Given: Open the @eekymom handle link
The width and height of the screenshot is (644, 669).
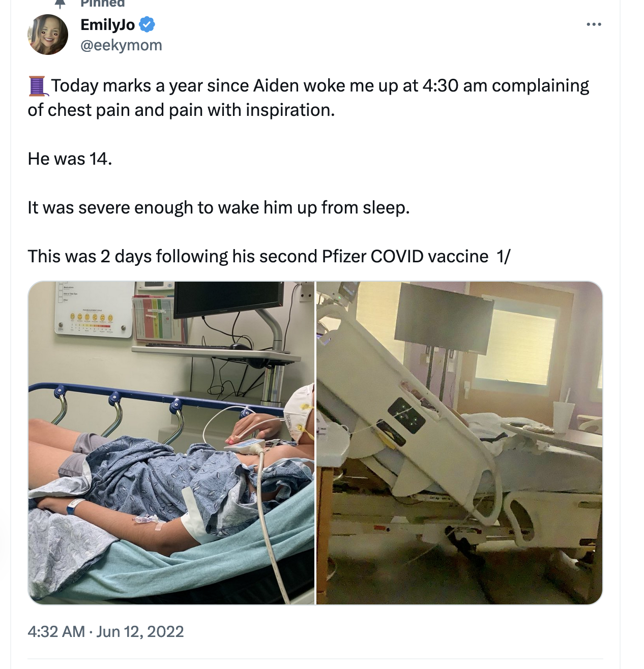Looking at the screenshot, I should [121, 45].
